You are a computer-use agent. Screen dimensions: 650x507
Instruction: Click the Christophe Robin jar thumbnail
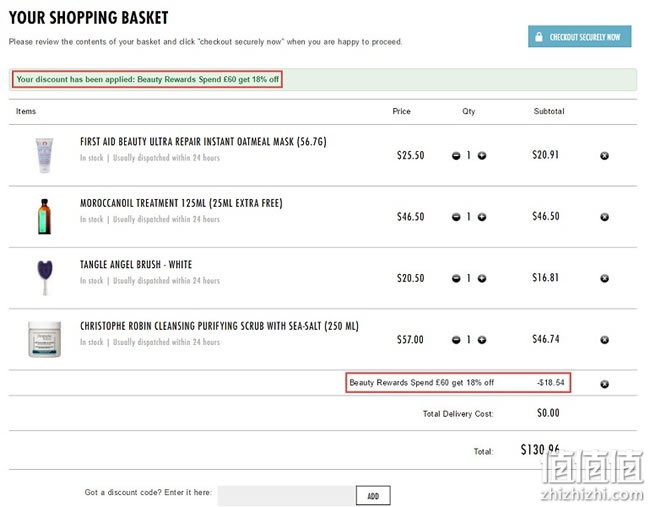click(44, 339)
